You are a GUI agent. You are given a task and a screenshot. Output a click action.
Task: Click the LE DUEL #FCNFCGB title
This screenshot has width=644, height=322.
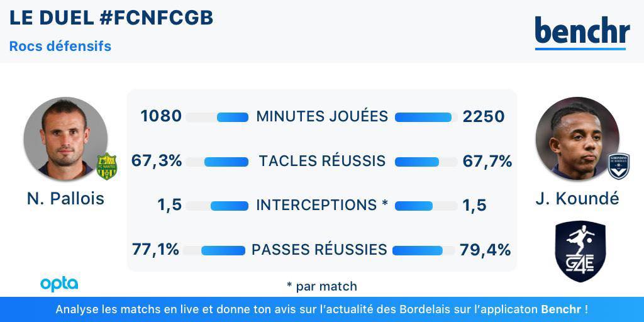(111, 18)
